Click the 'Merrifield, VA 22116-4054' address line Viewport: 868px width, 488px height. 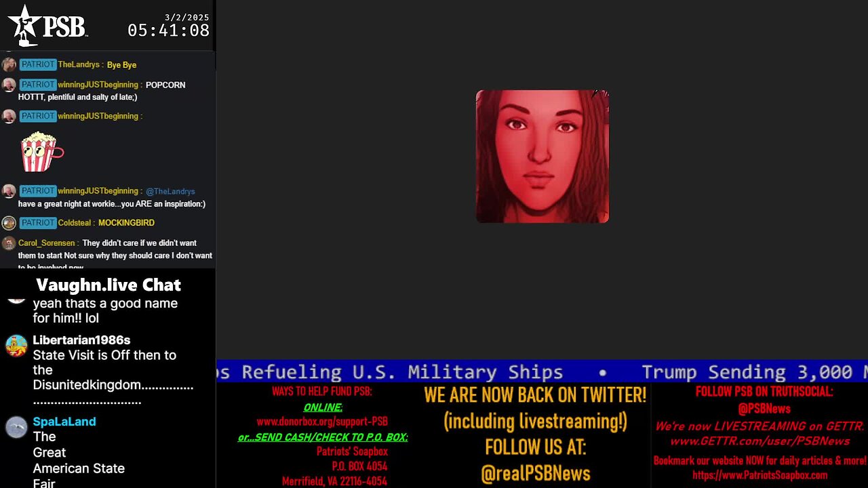click(x=335, y=481)
